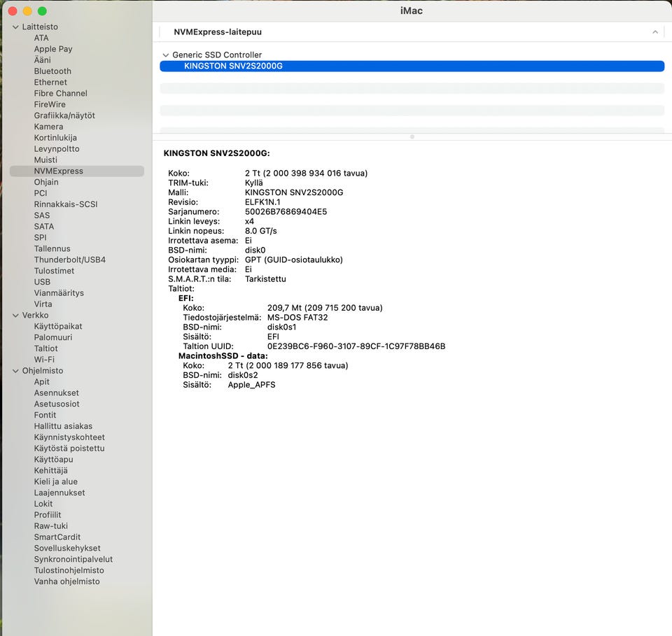
Task: Open Rinnakkais-SCSI in the sidebar
Action: [66, 204]
